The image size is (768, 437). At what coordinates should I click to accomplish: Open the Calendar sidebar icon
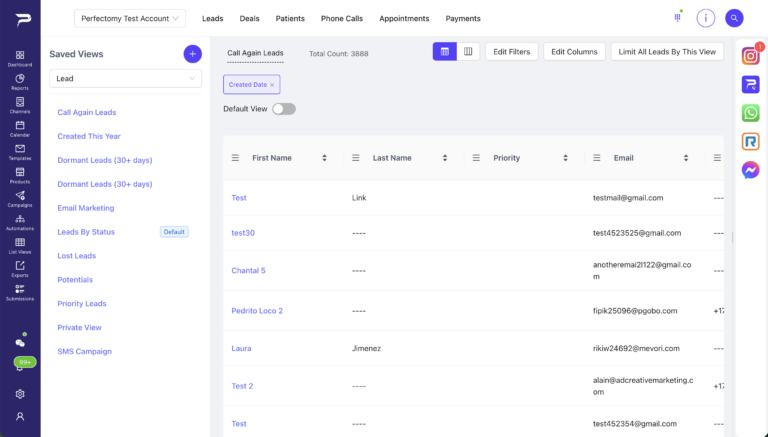coord(20,129)
